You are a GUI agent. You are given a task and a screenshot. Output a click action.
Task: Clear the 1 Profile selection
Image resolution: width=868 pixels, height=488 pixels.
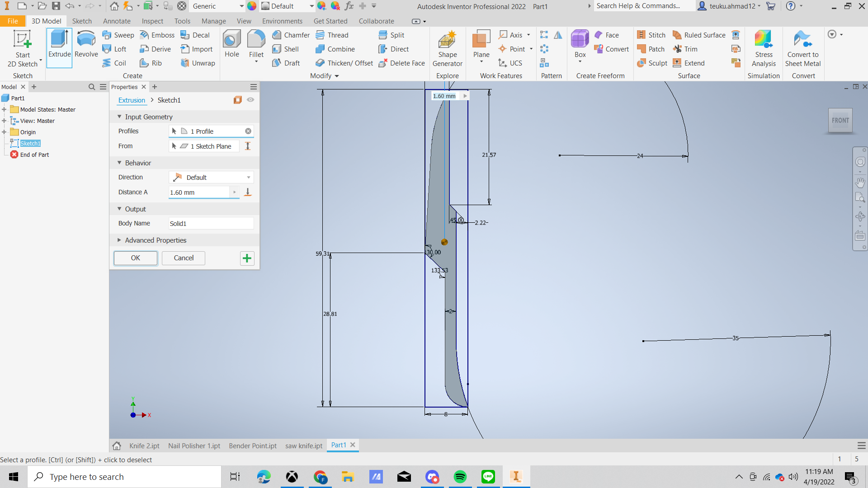click(248, 131)
